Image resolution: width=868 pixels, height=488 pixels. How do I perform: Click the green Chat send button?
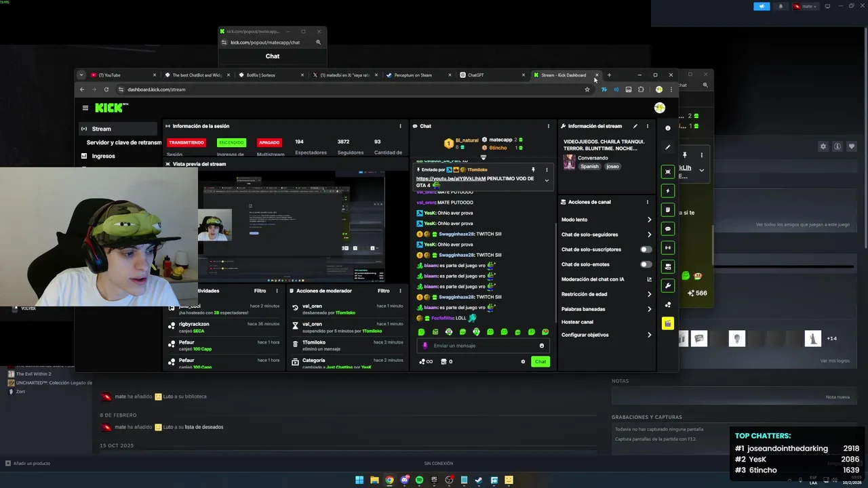540,362
